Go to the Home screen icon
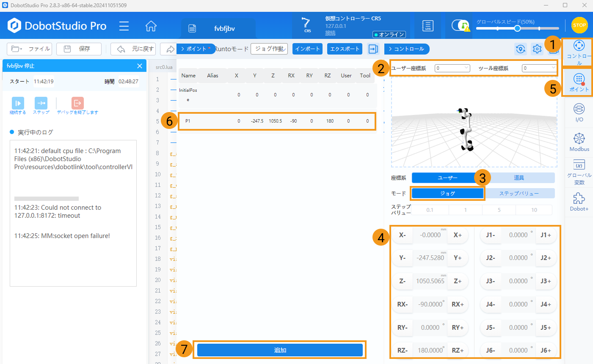 pos(151,26)
